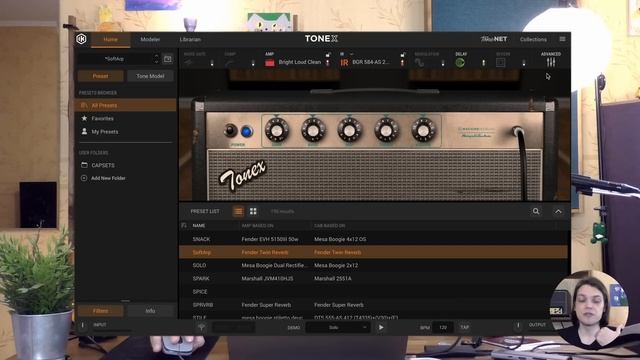Toggle the Reverb on/off switch
Viewport: 640px width, 360px height.
(x=524, y=63)
